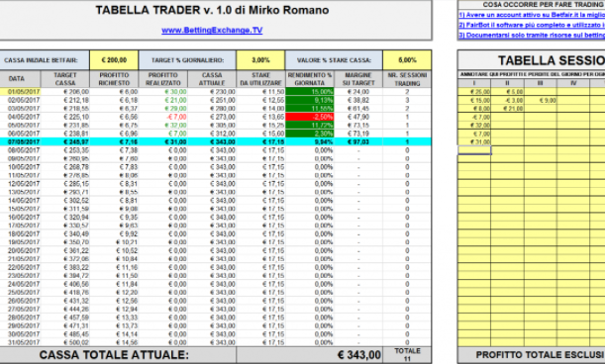Select the € 24,00 margine cell
This screenshot has width=605, height=364.
pos(358,92)
